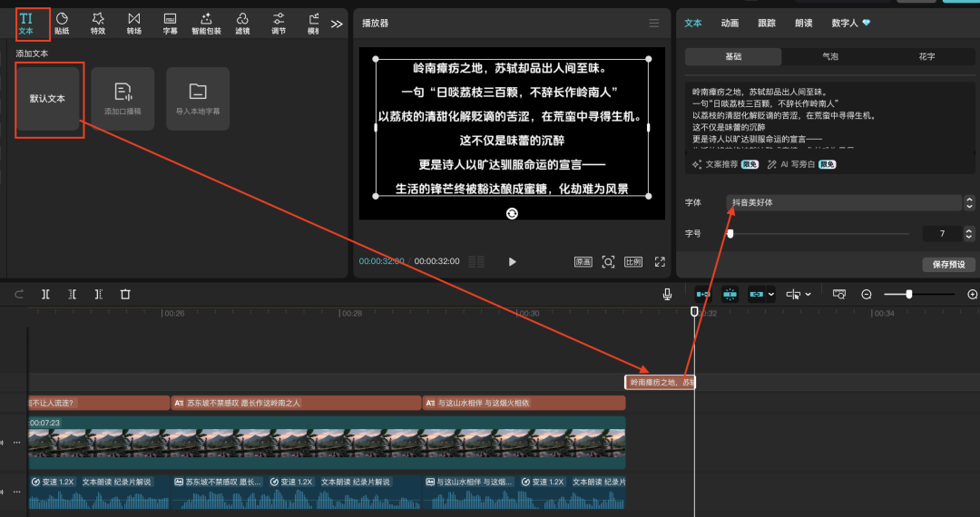Viewport: 980px width, 517px height.
Task: Click the focus capture frame icon in player
Action: (608, 261)
